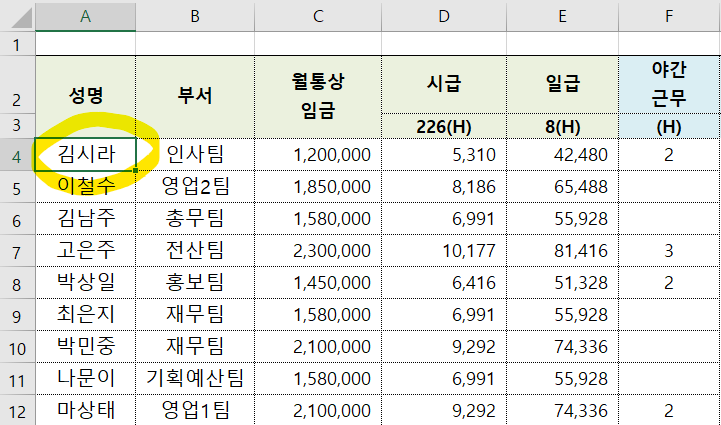
Task: Click night-shift value 3 in 고은주 row
Action: [x=670, y=251]
